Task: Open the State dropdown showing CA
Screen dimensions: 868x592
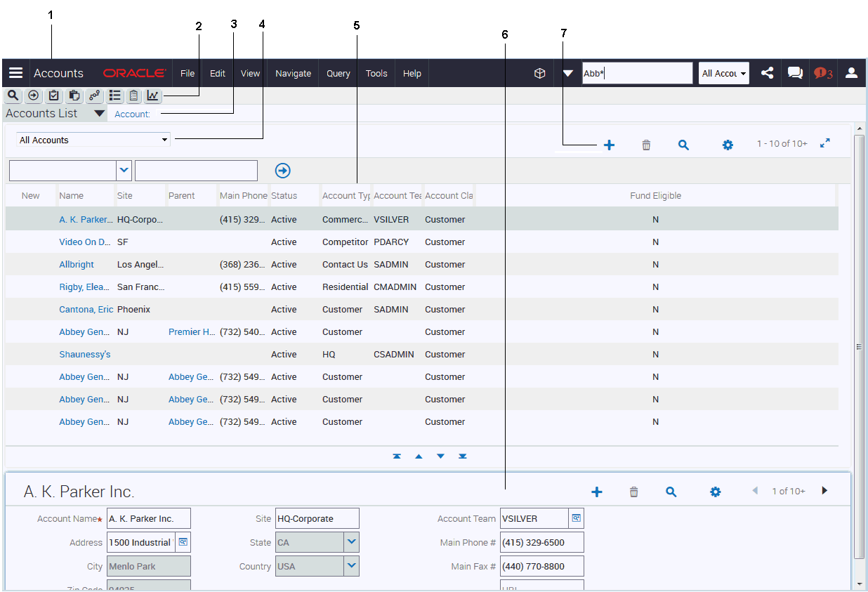Action: [350, 542]
